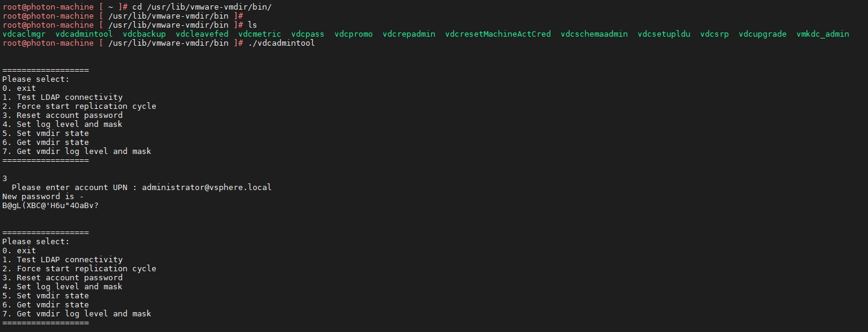The width and height of the screenshot is (868, 332).
Task: Click the administrator@vsphere.local UPN text
Action: click(206, 188)
